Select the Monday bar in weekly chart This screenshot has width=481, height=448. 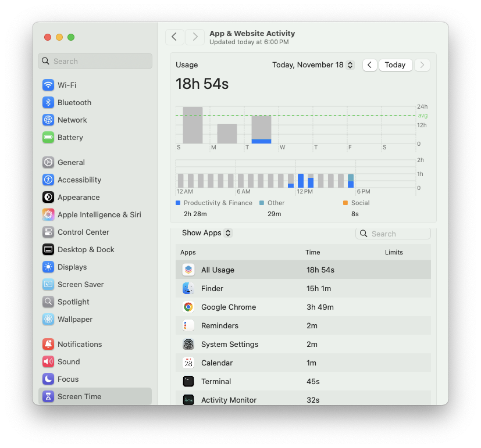[227, 134]
